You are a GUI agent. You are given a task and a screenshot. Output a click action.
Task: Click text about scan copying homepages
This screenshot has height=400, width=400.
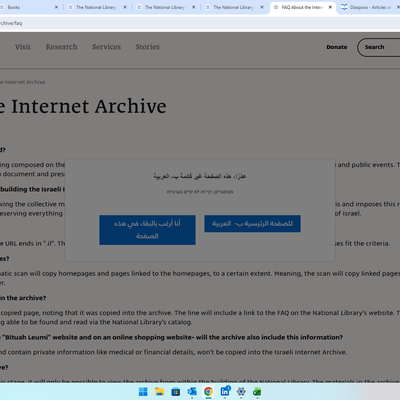(200, 274)
